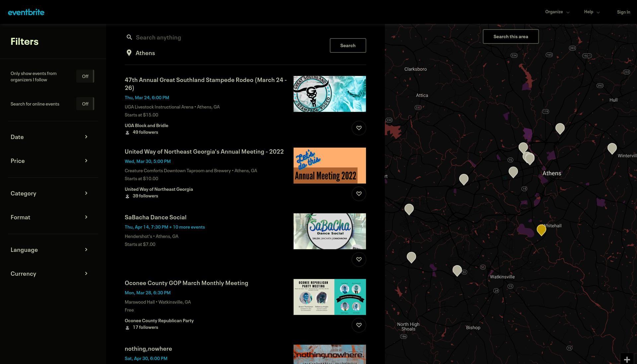Click the location pin icon beside Athens
This screenshot has width=637, height=364.
(x=129, y=53)
